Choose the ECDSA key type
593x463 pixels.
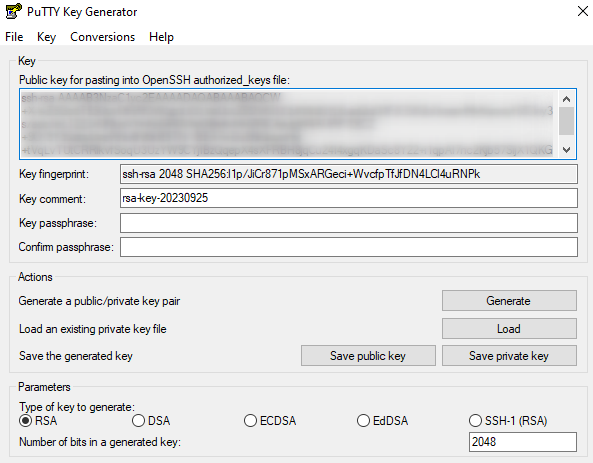point(250,421)
